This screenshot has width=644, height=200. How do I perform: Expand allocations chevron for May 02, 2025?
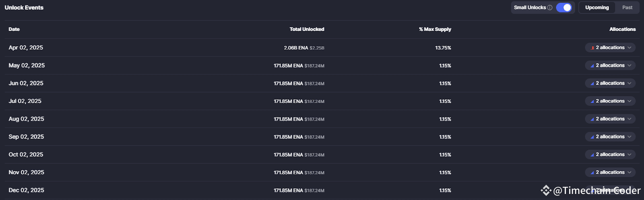[630, 66]
